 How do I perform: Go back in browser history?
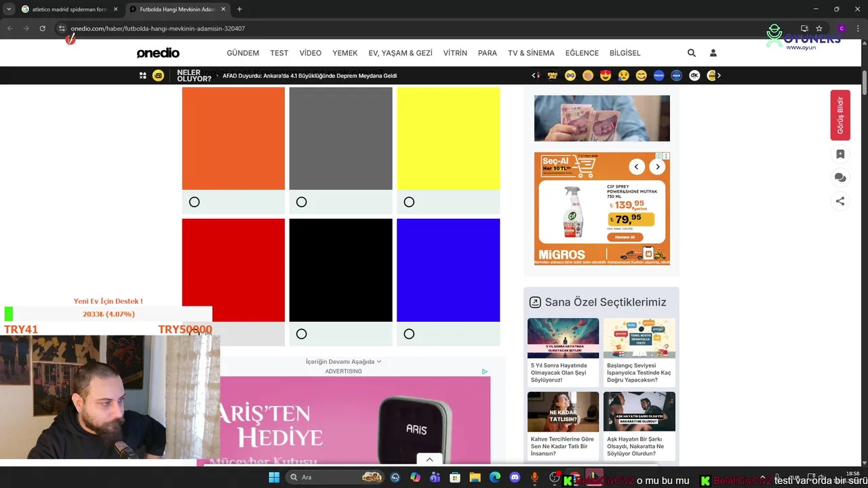pyautogui.click(x=9, y=28)
